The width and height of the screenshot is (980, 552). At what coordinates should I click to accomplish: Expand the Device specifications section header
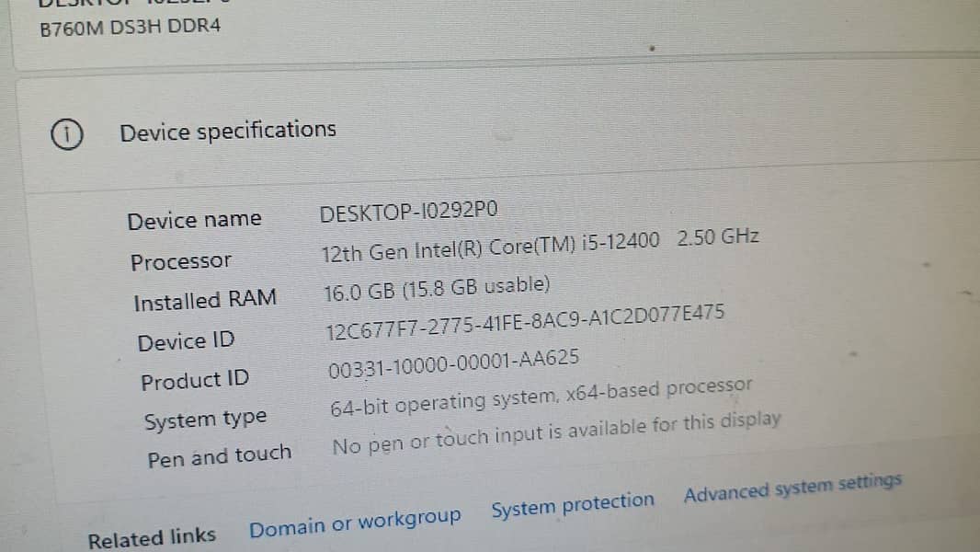500,128
